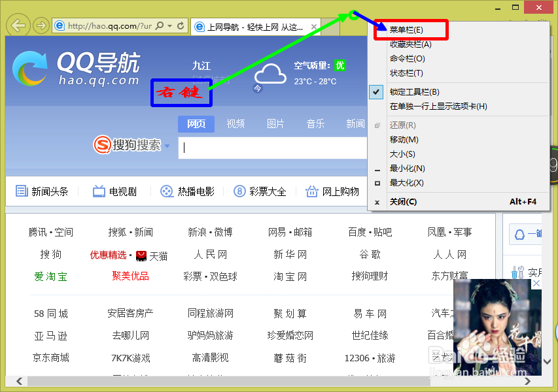Minimize the browser window
The height and width of the screenshot is (392, 558).
pos(498,8)
